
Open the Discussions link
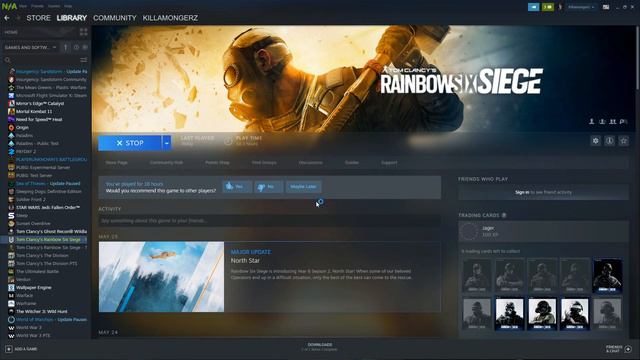click(x=311, y=162)
